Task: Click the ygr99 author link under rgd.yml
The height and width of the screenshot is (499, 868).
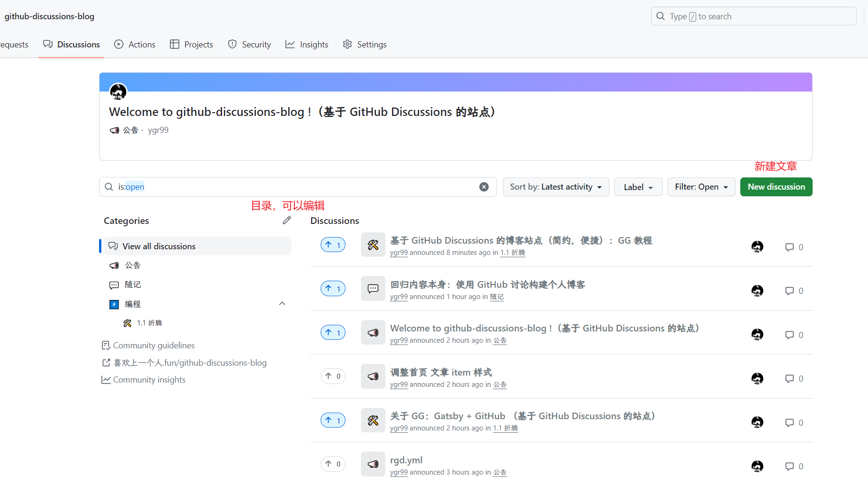Action: (399, 472)
